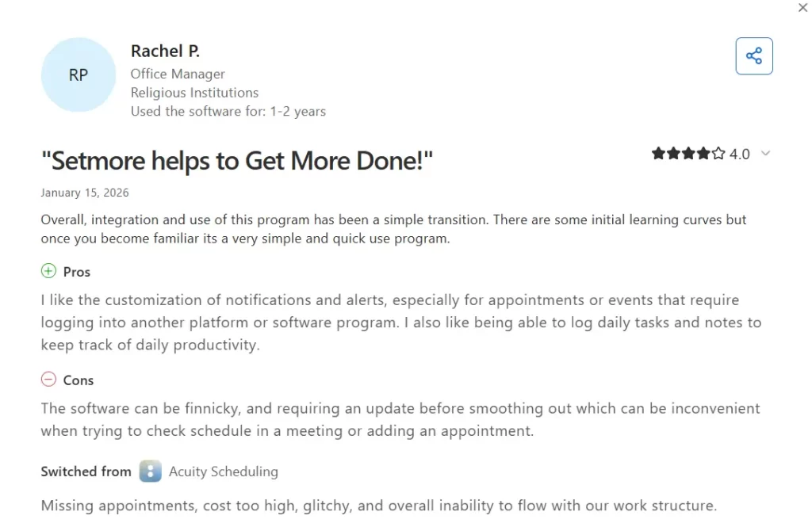
Task: Click the Switched from label
Action: coord(86,471)
